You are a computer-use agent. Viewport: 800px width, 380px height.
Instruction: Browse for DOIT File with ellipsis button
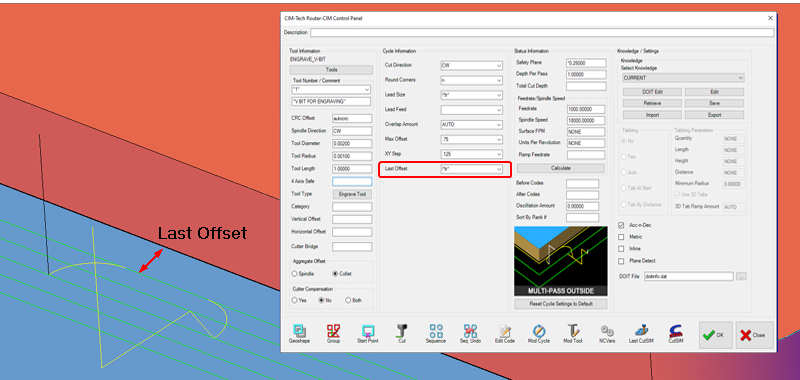click(x=741, y=276)
